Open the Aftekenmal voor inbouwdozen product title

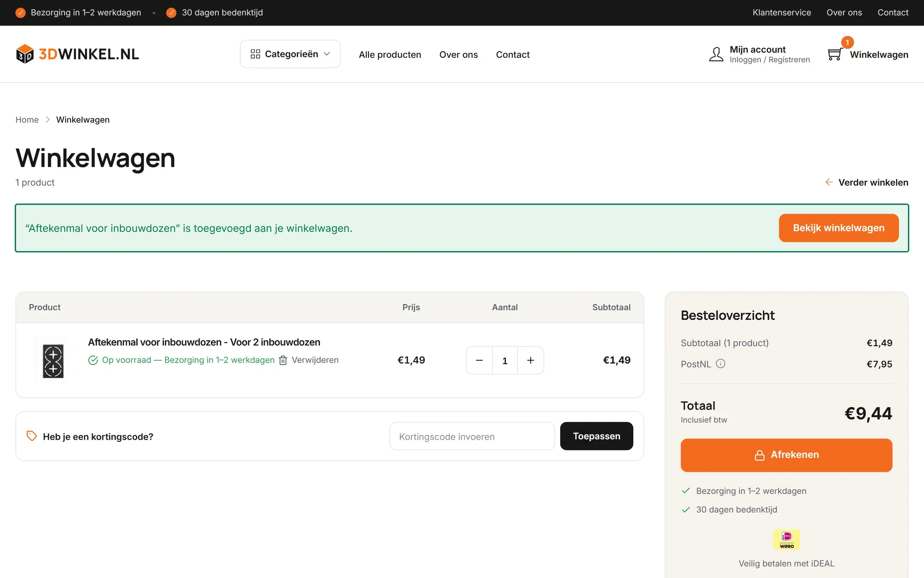pos(204,342)
